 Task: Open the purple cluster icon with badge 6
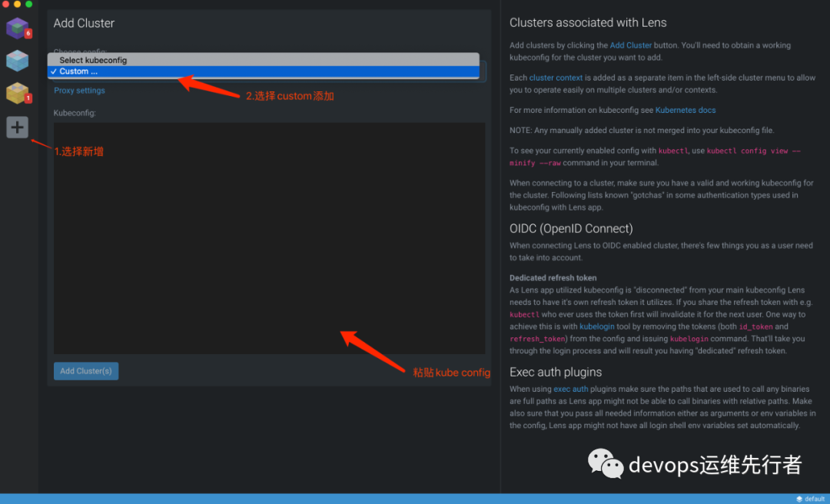point(18,28)
